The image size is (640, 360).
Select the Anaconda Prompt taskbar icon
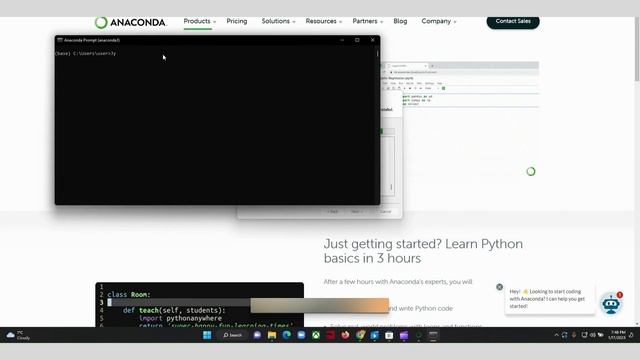433,335
